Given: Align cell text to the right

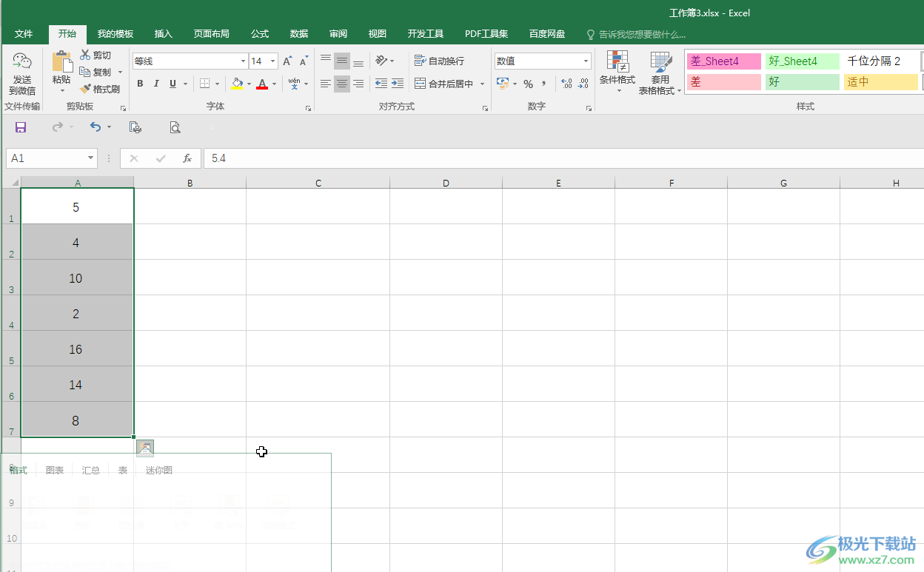Looking at the screenshot, I should click(x=358, y=84).
